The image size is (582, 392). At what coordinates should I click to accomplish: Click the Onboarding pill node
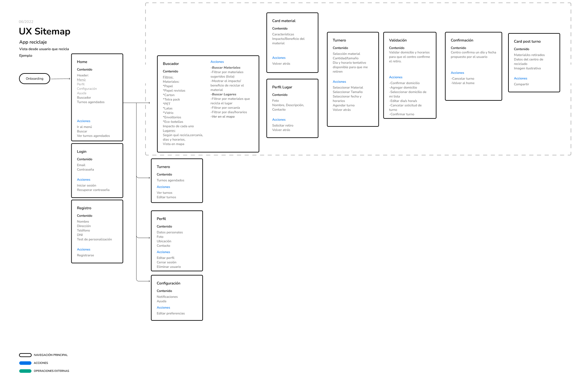[x=35, y=79]
